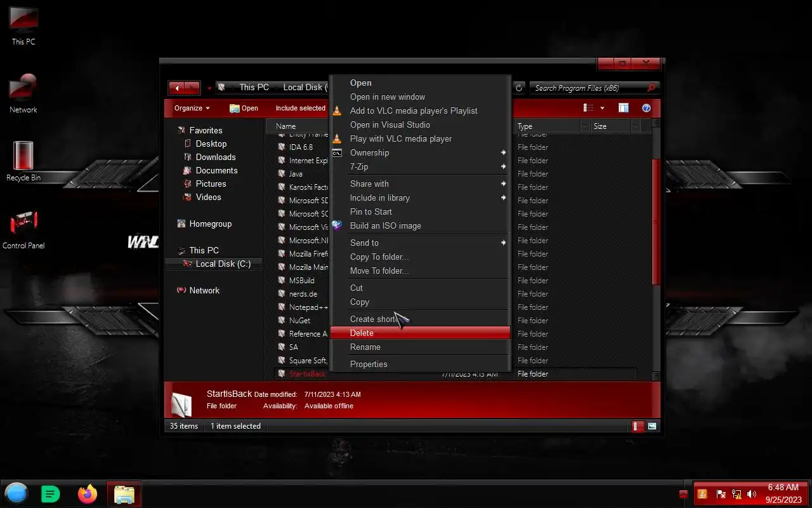
Task: Click Open button in command bar
Action: [x=244, y=108]
